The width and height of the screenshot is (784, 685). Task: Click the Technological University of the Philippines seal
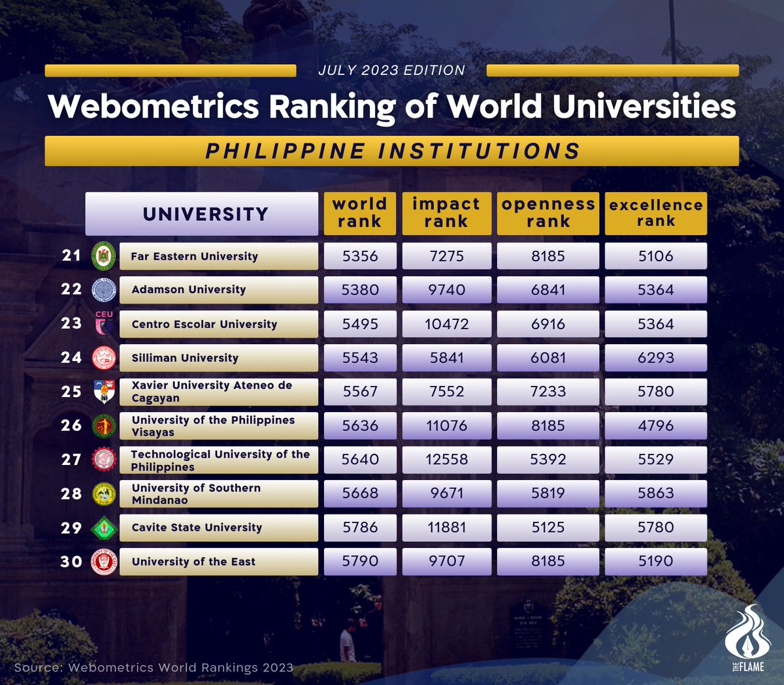click(104, 460)
